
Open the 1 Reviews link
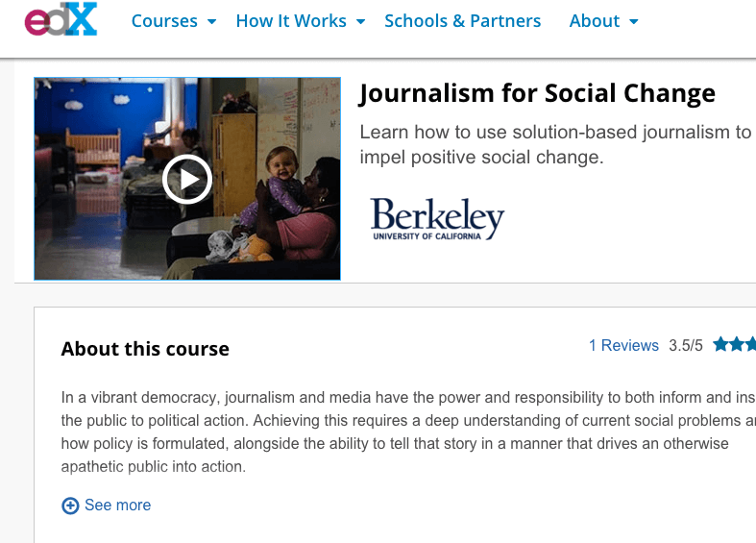(x=623, y=346)
